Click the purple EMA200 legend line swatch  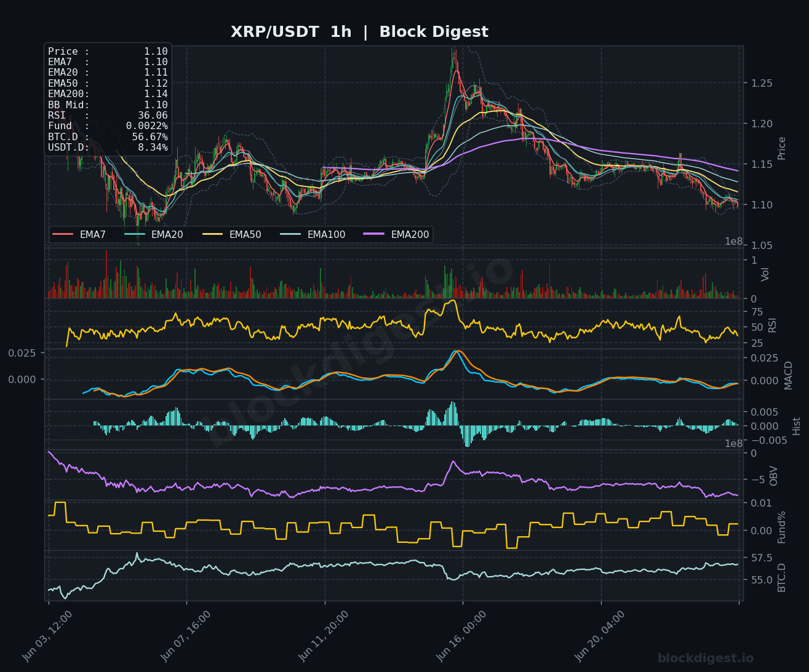tap(374, 234)
